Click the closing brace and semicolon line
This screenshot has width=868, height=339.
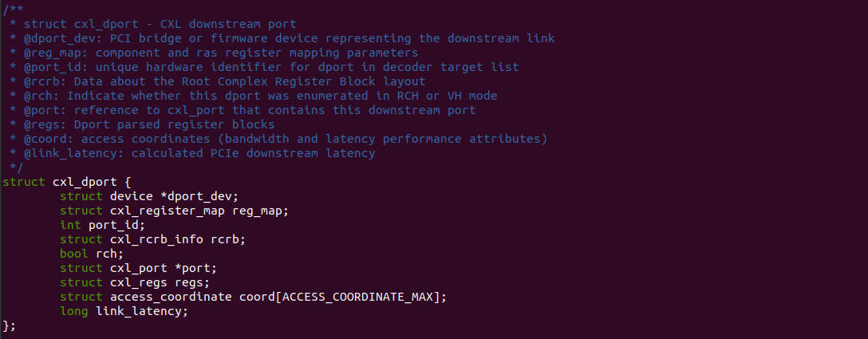[9, 325]
